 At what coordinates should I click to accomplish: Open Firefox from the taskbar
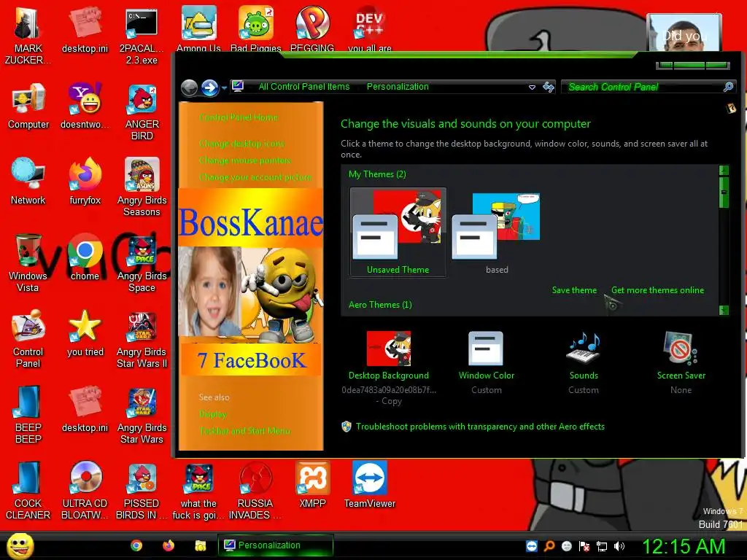[x=169, y=545]
